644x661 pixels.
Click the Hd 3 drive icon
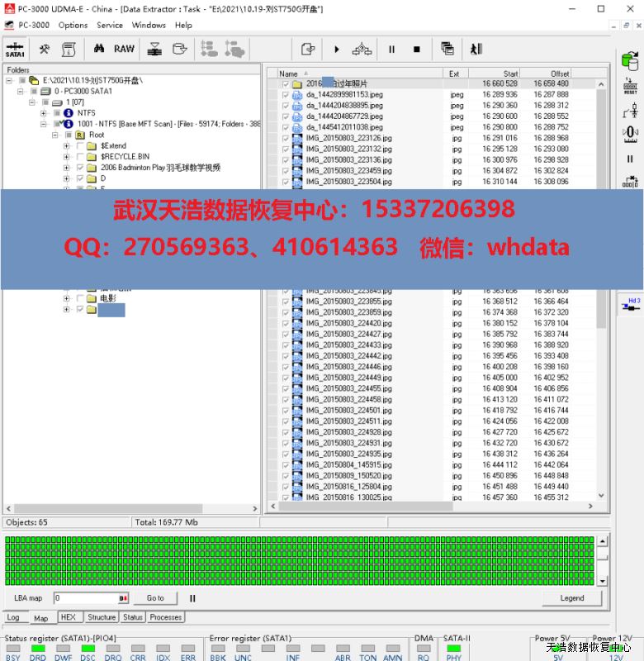[x=630, y=305]
